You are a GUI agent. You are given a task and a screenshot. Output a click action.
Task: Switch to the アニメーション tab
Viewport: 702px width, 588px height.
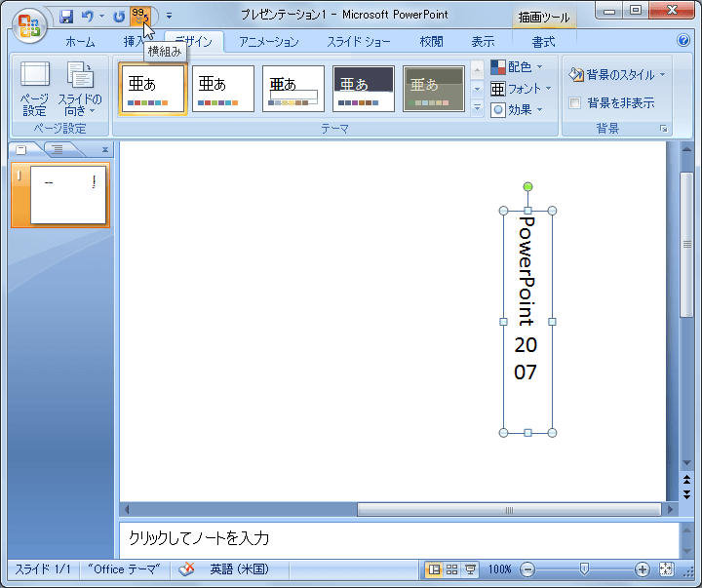tap(269, 42)
